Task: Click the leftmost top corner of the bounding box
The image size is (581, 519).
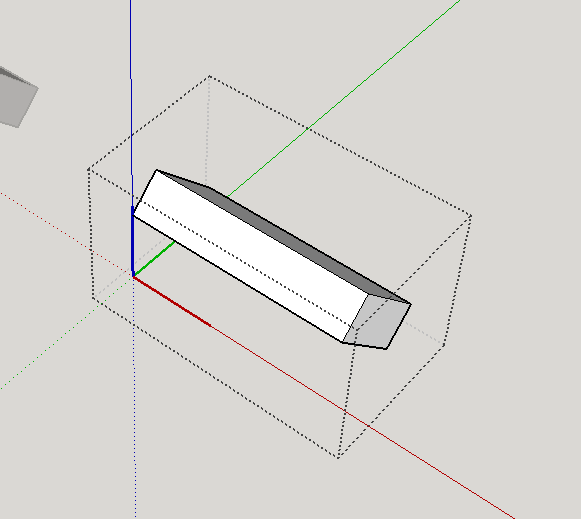Action: 89,169
